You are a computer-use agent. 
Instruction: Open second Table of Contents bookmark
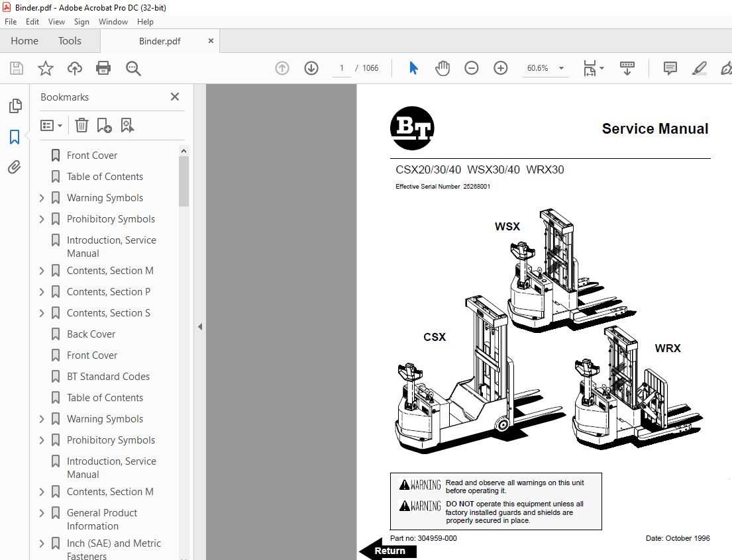(105, 398)
